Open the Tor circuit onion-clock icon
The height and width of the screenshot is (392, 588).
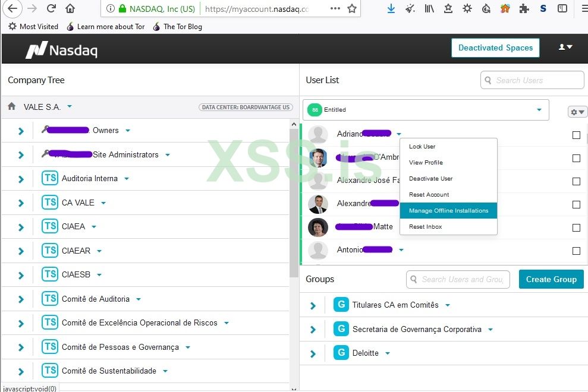point(486,8)
